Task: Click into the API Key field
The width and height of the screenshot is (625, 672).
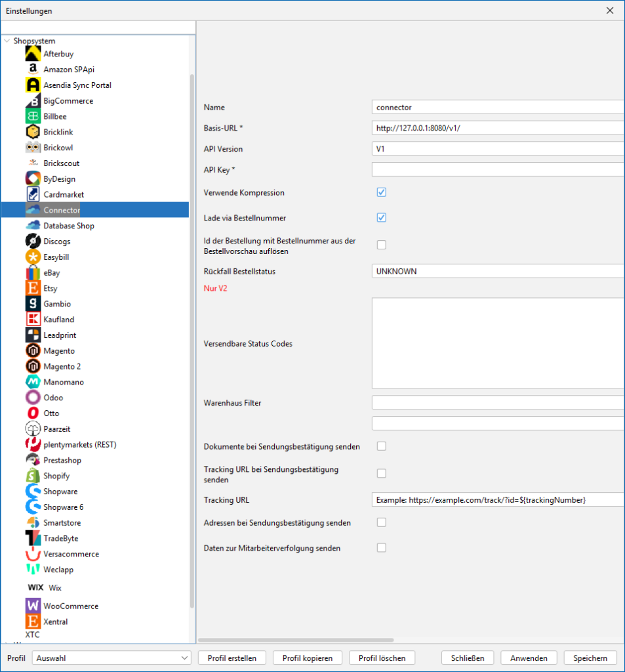Action: click(x=497, y=170)
